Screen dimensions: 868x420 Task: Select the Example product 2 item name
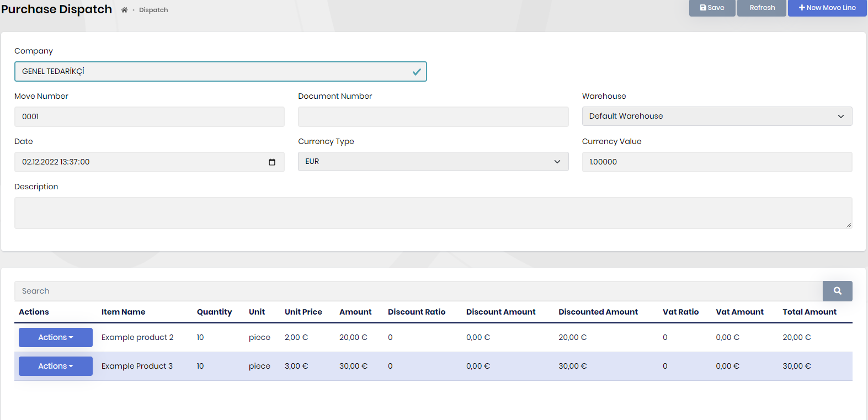click(137, 337)
